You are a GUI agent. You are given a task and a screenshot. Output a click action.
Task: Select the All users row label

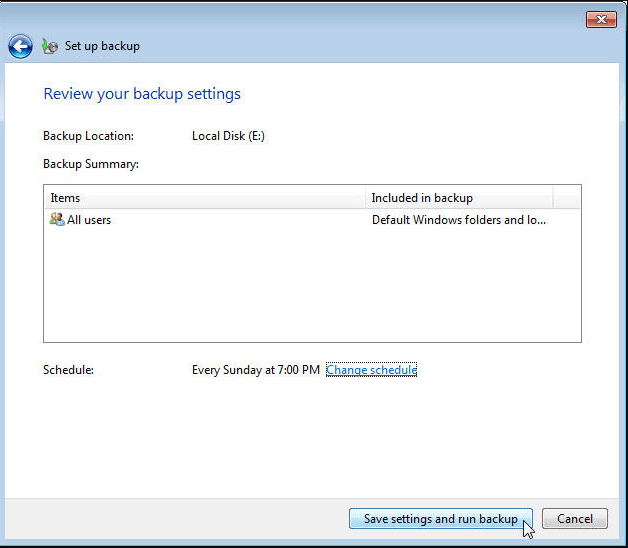pos(89,220)
